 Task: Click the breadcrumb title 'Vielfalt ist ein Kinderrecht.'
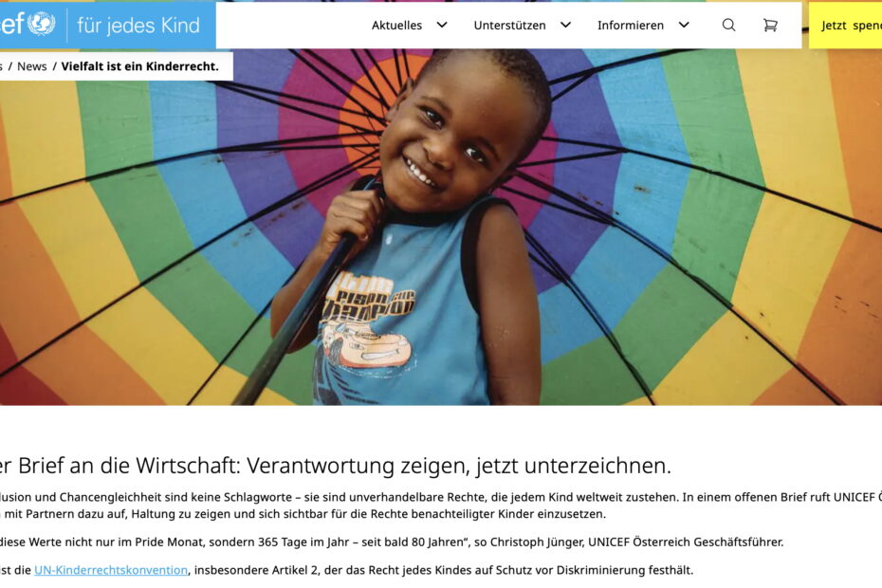139,66
